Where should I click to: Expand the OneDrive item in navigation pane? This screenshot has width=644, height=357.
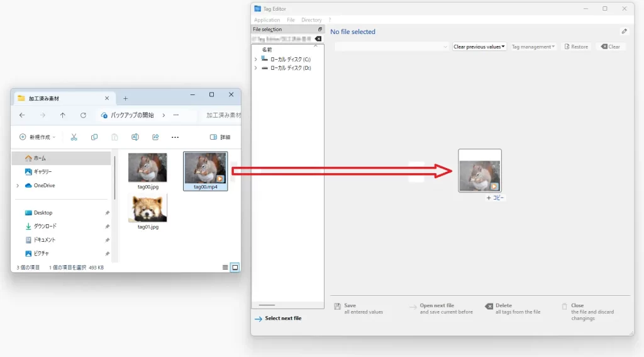[x=18, y=186]
